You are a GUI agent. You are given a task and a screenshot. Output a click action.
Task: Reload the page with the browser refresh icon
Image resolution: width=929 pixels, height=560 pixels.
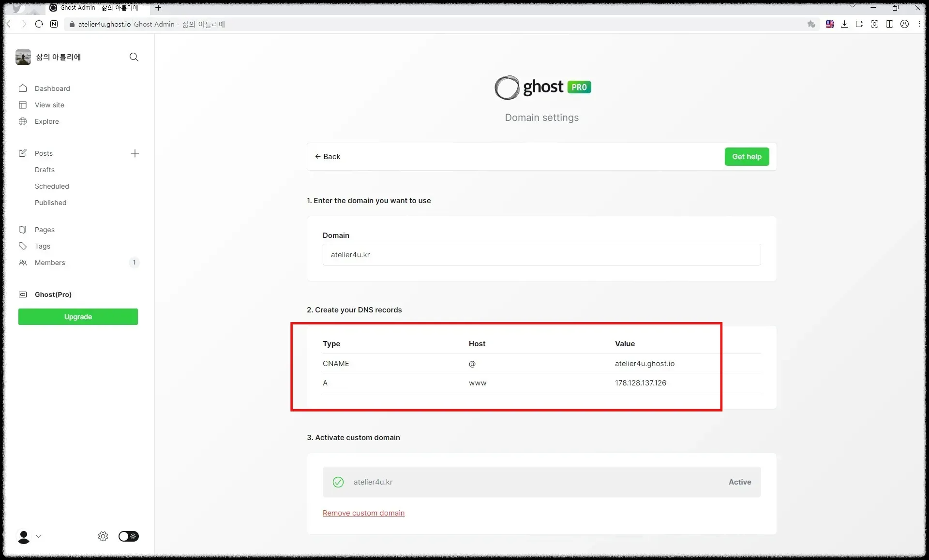(x=39, y=24)
